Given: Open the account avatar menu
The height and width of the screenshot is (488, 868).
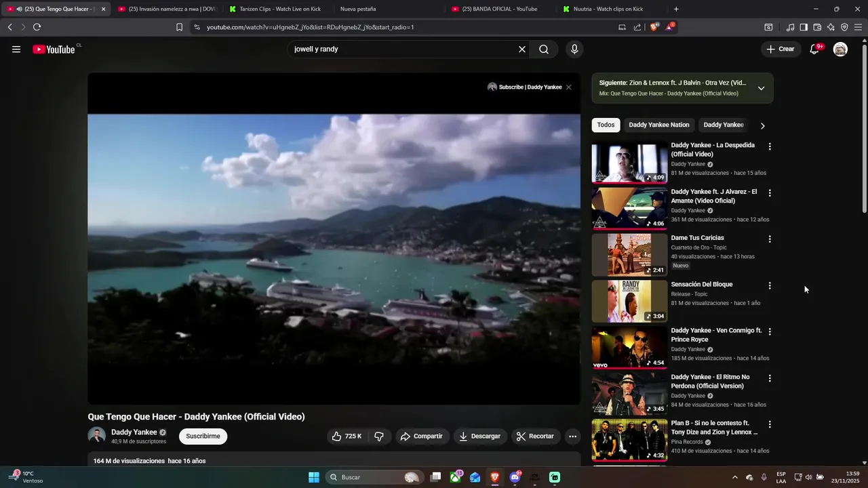Looking at the screenshot, I should (x=840, y=49).
